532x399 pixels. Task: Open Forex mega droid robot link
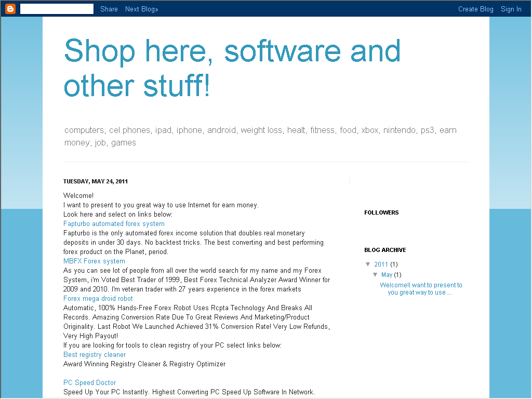[x=98, y=298]
